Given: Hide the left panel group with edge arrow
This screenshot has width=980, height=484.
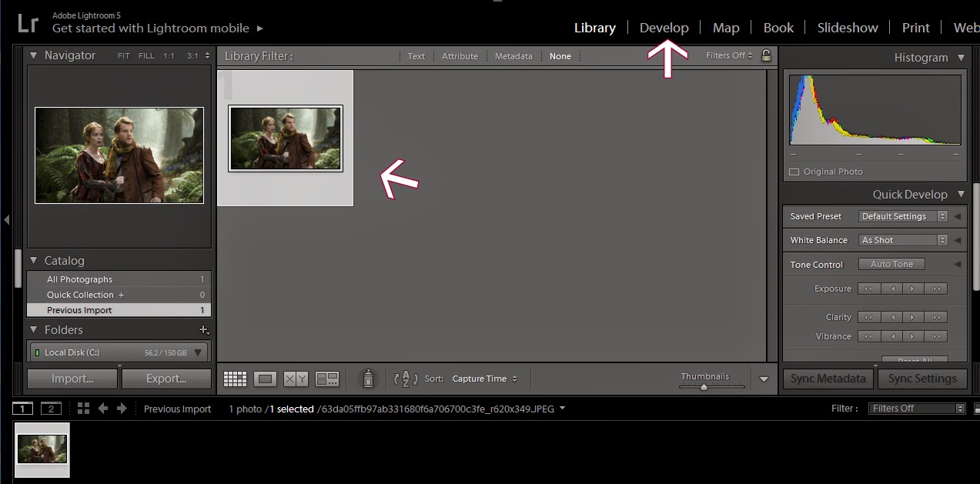Looking at the screenshot, I should (x=6, y=220).
